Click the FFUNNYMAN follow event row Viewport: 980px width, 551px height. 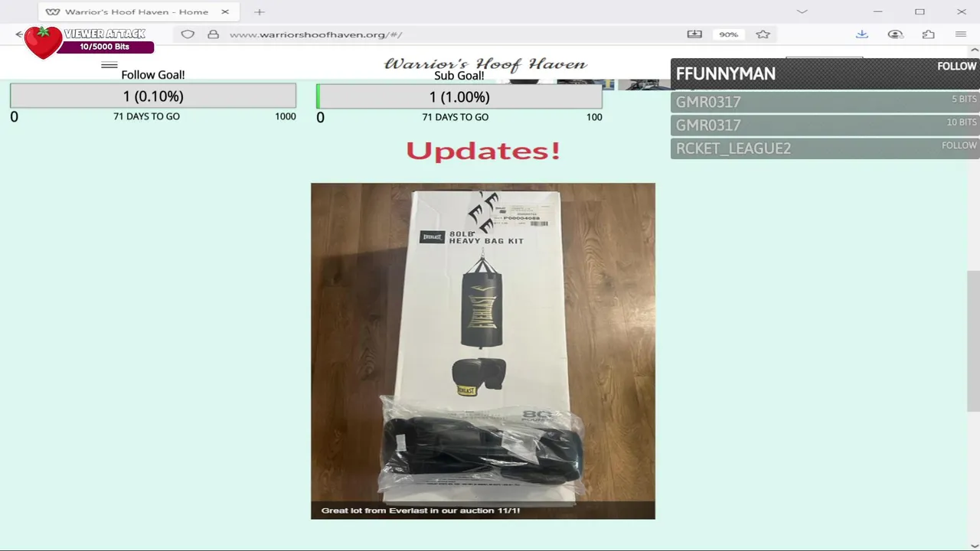click(x=825, y=73)
